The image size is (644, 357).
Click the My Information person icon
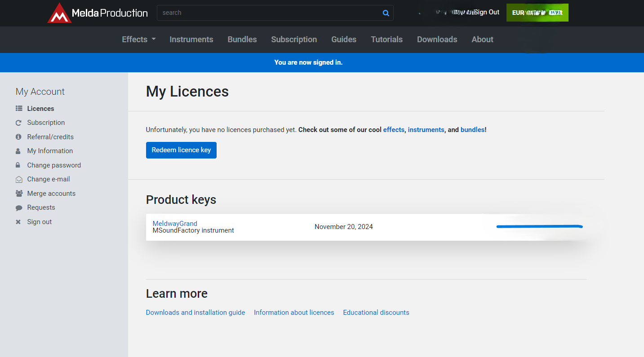(x=19, y=151)
